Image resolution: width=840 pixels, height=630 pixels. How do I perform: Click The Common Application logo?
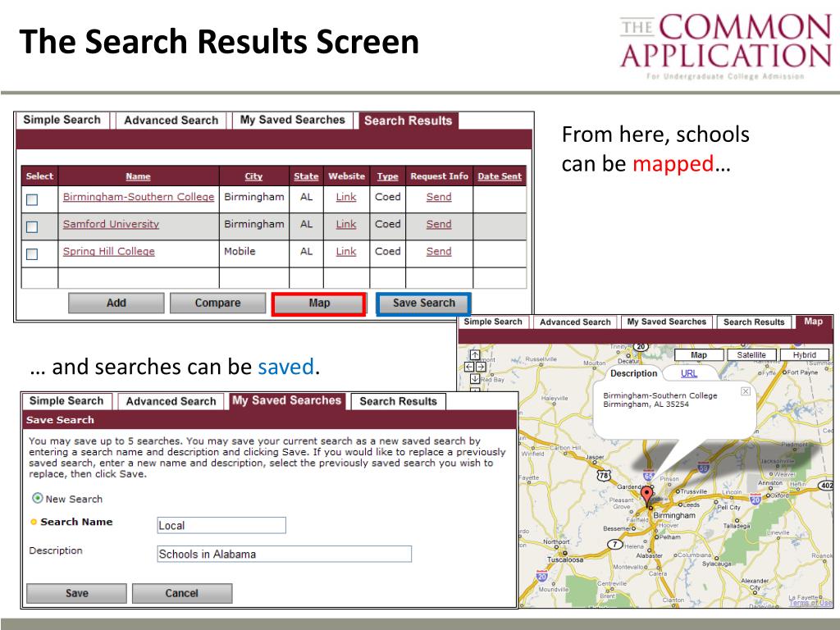[725, 46]
